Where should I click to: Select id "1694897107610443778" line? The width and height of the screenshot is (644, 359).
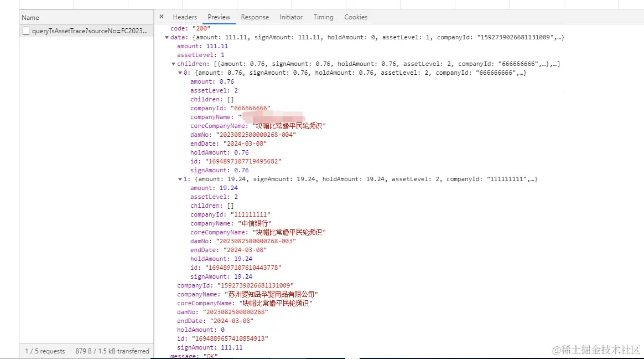tap(236, 268)
